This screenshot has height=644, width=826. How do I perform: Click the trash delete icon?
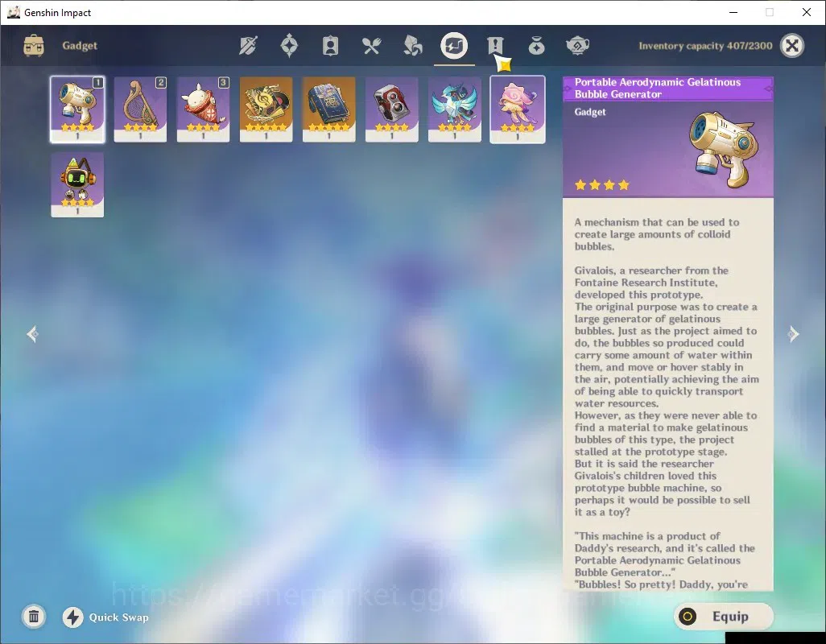34,617
